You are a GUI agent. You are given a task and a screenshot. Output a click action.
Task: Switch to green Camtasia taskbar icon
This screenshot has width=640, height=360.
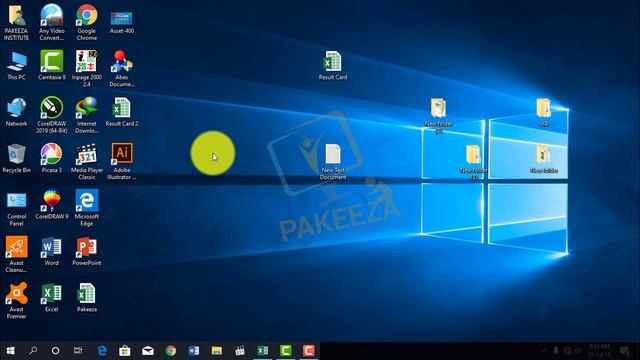[286, 351]
